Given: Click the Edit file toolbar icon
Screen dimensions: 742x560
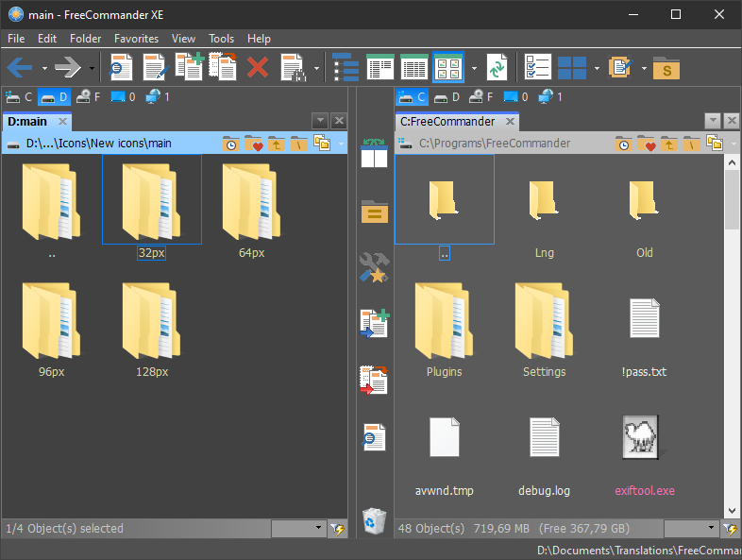Looking at the screenshot, I should tap(155, 68).
